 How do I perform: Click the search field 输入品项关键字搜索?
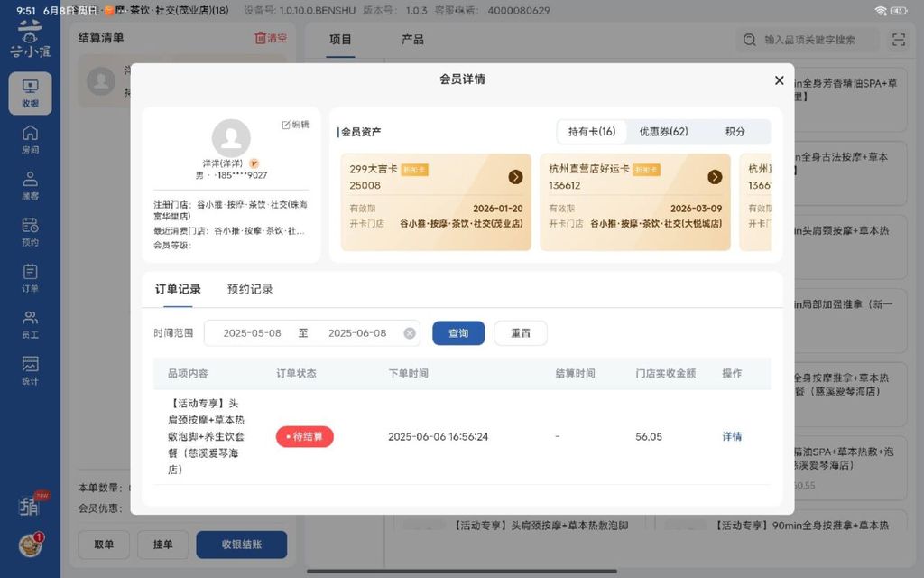click(x=809, y=40)
